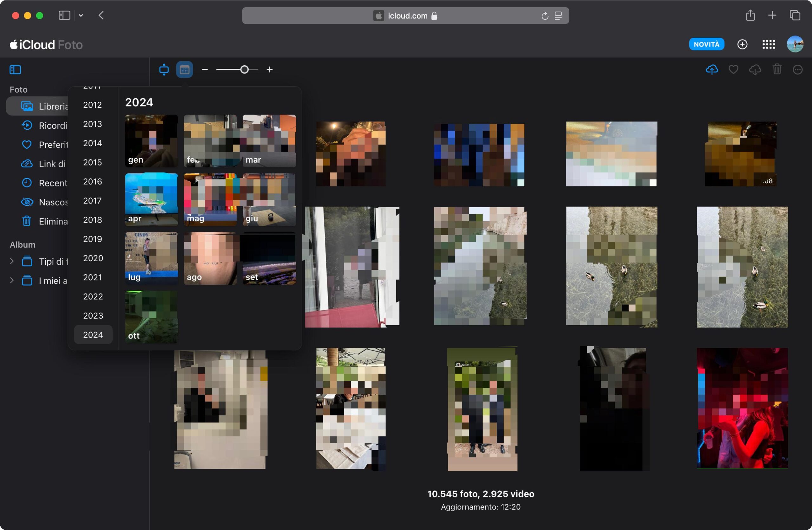Viewport: 812px width, 530px height.
Task: Click the upload to iCloud icon
Action: coord(712,69)
